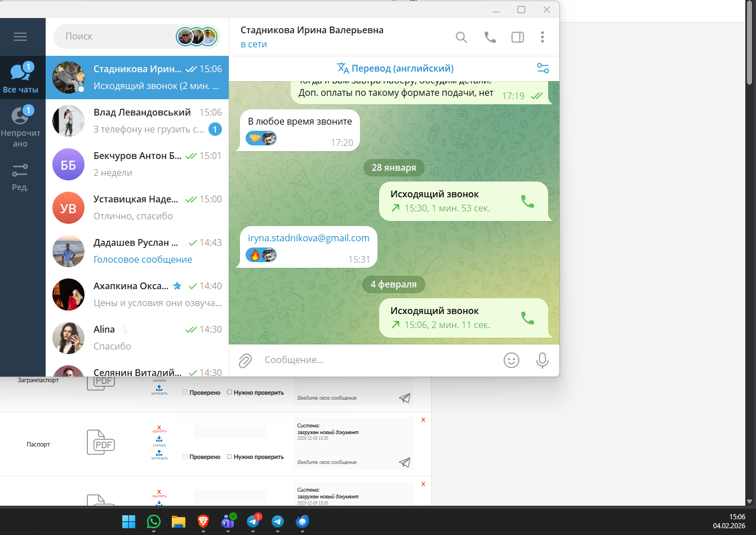Open the PDF file icon in Паспорт row
The image size is (756, 535).
(x=101, y=442)
